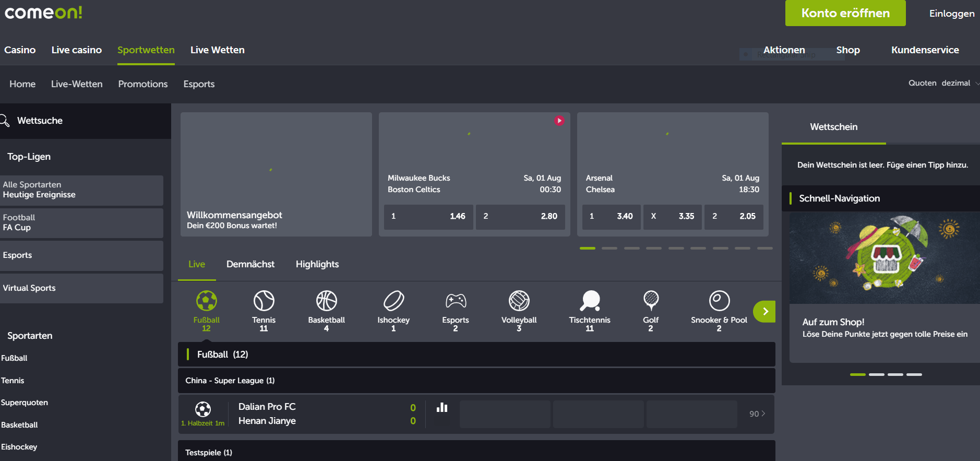The height and width of the screenshot is (461, 980).
Task: Select the Ishockey sport icon
Action: (x=393, y=301)
